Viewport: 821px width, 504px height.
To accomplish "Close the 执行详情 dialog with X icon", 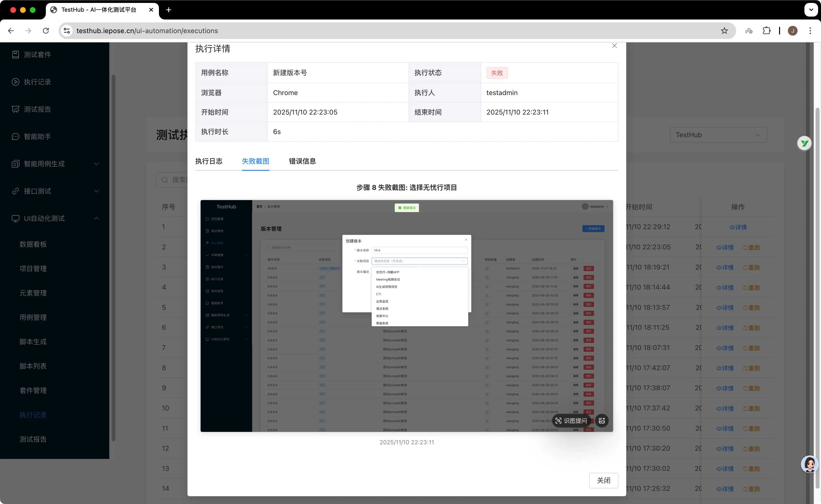I will [x=614, y=46].
